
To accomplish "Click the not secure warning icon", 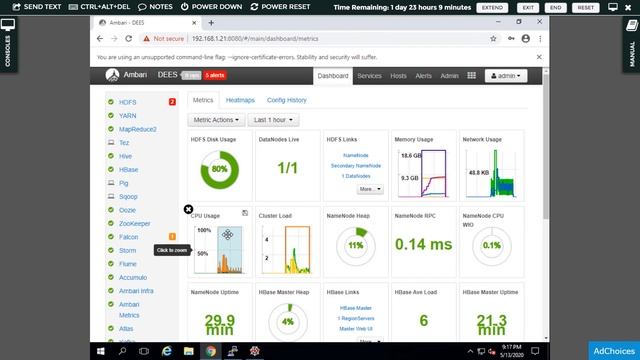I will [x=146, y=38].
